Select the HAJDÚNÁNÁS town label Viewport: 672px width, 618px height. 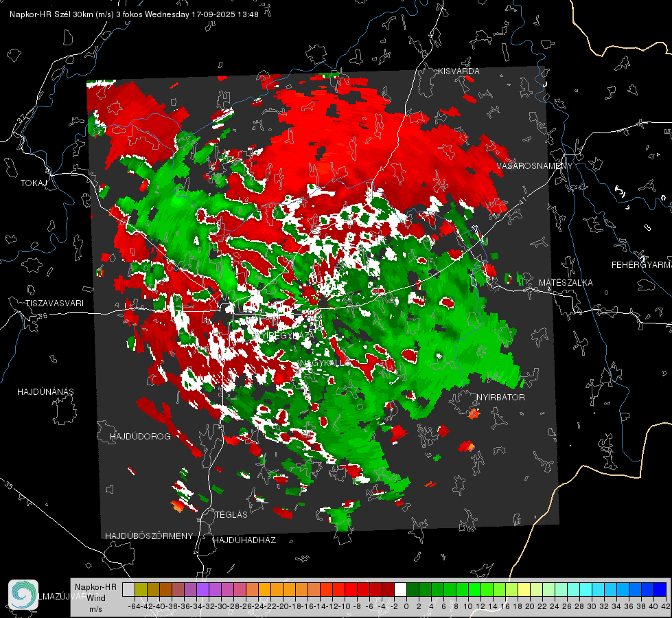[x=45, y=392]
